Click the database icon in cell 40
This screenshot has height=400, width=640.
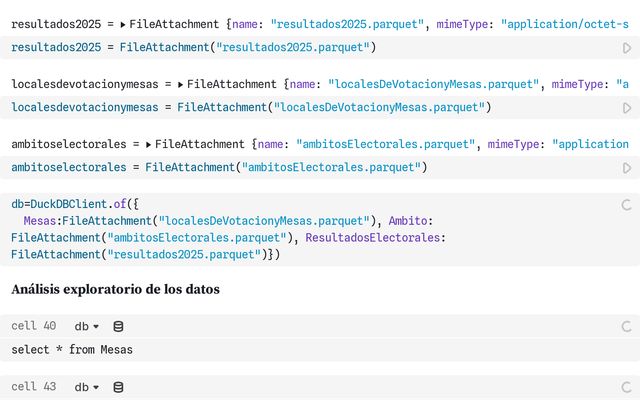tap(118, 326)
